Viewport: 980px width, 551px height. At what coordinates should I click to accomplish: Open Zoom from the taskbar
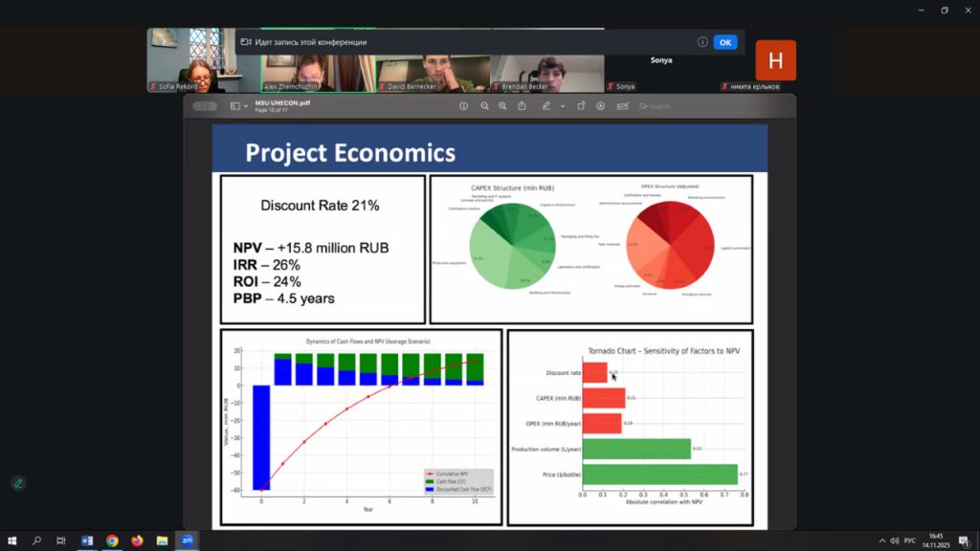(188, 540)
